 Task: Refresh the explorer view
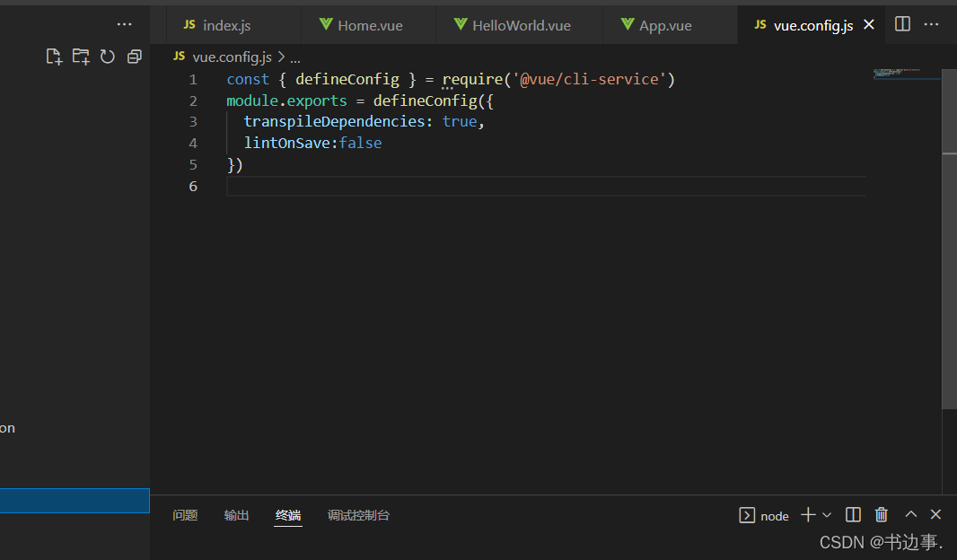tap(107, 56)
